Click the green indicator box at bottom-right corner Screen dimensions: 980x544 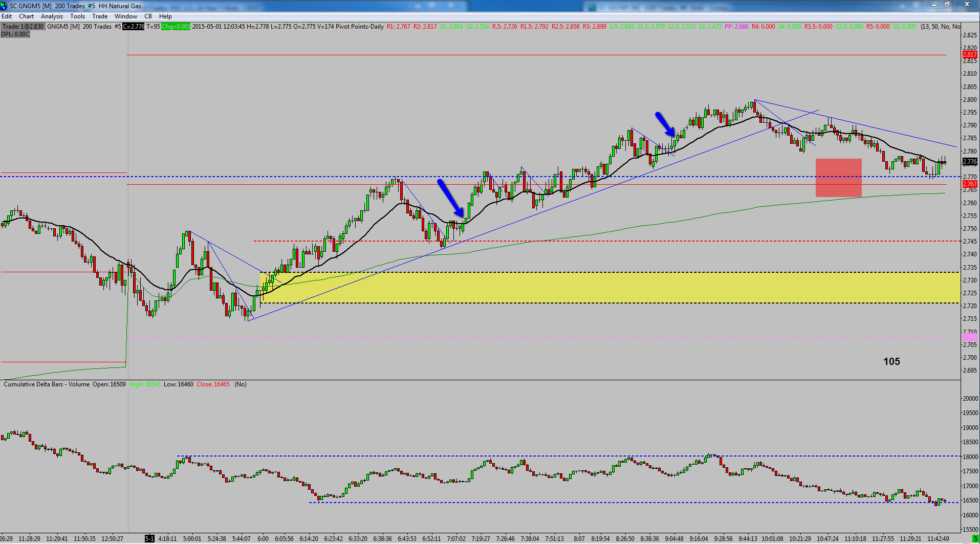pos(975,538)
